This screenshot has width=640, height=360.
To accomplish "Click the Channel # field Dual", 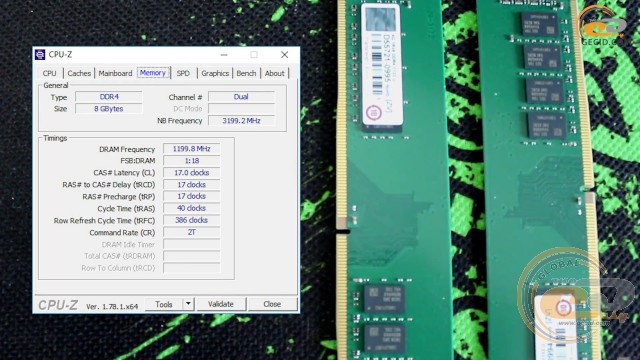I will tap(241, 97).
